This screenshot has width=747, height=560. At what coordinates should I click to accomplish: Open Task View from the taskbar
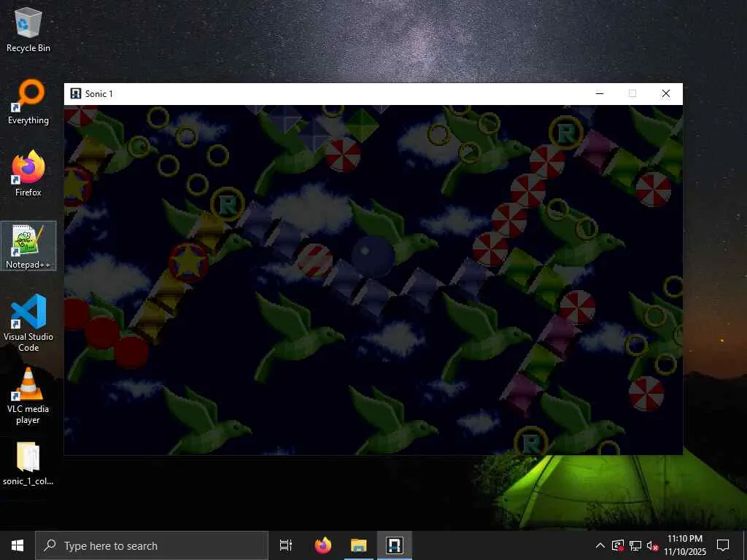tap(286, 545)
